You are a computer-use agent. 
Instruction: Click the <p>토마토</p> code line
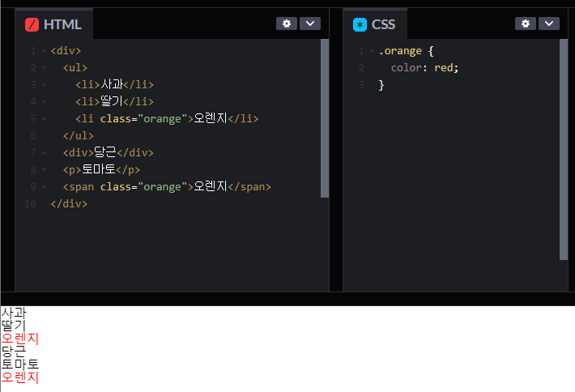pos(101,169)
